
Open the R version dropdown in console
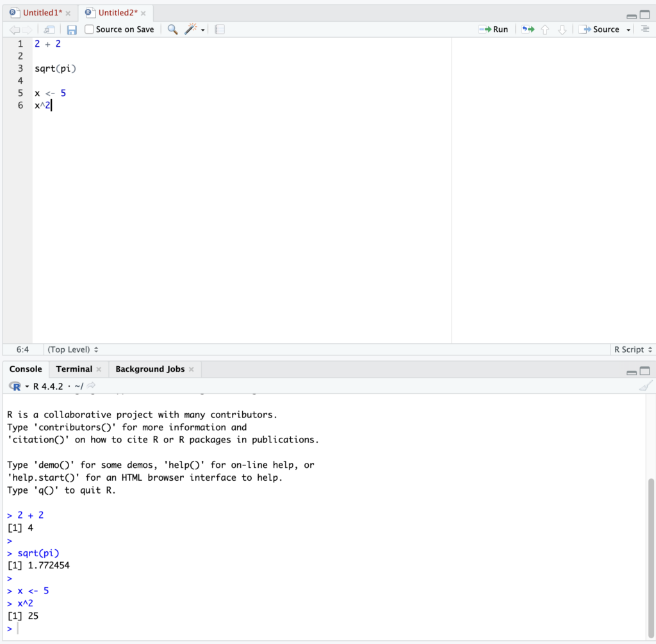27,387
